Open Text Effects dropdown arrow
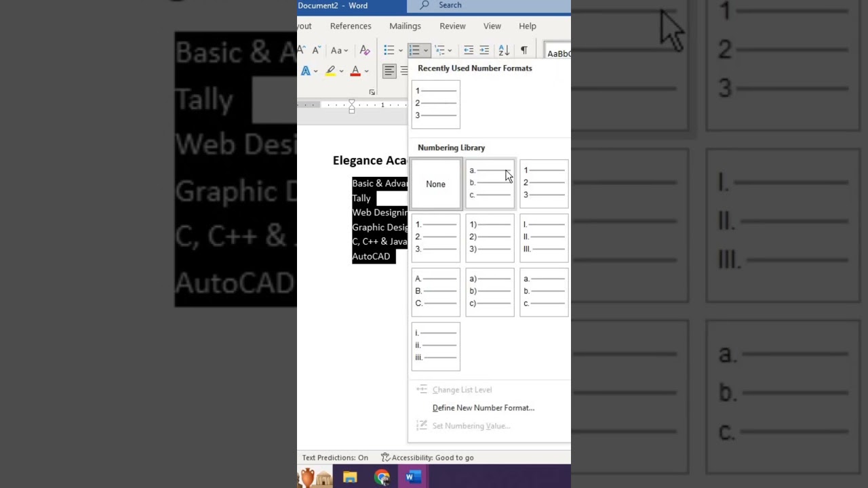Image resolution: width=868 pixels, height=488 pixels. (x=315, y=71)
